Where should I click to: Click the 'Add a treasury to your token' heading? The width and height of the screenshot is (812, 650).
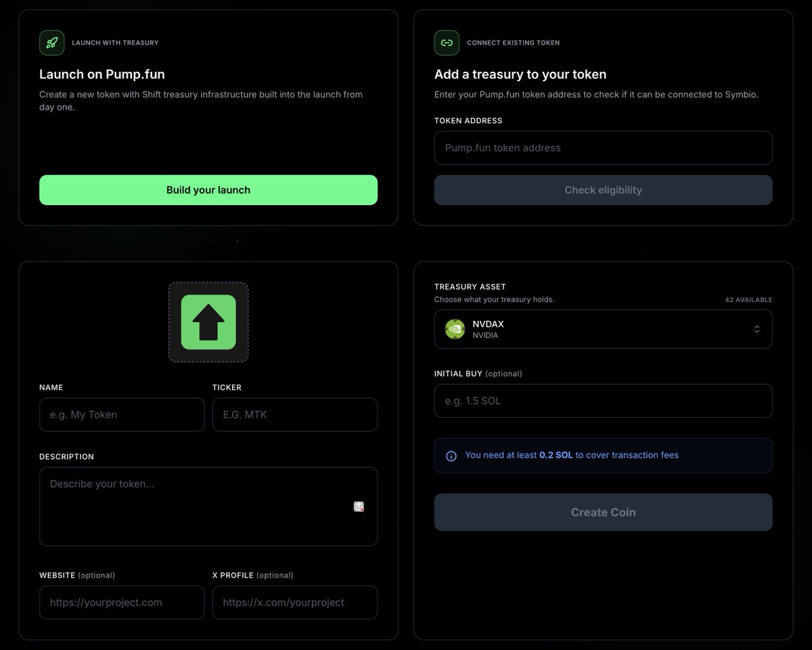520,74
